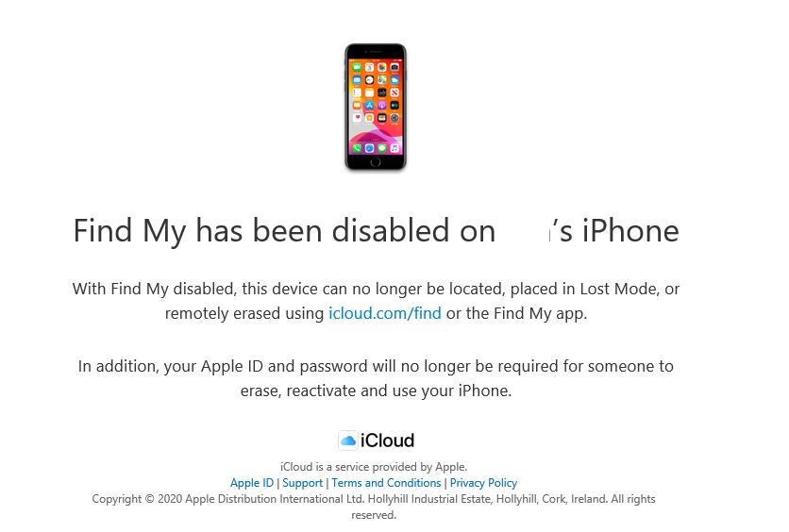The height and width of the screenshot is (532, 789).
Task: Open the Terms and Conditions link
Action: click(x=386, y=483)
